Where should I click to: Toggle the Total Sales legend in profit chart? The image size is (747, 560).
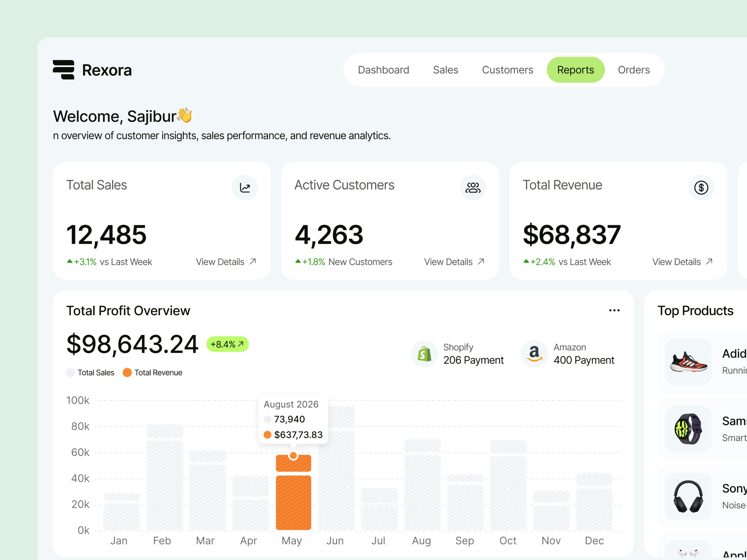click(90, 372)
